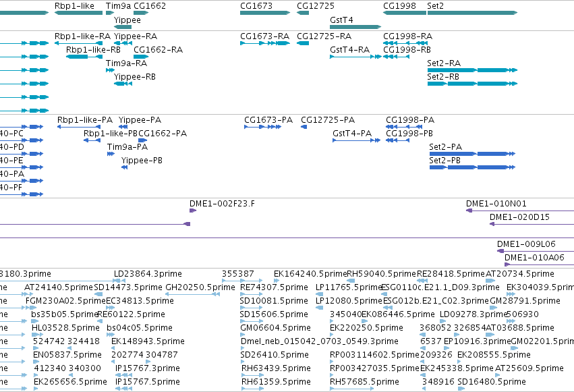Image resolution: width=574 pixels, height=392 pixels.
Task: Select protein CG1673-PA
Action: 262,127
